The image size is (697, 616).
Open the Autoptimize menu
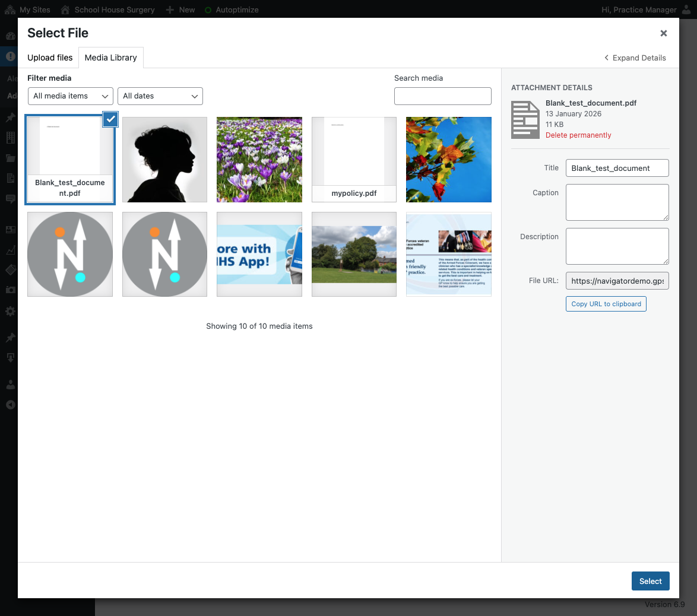[x=232, y=9]
